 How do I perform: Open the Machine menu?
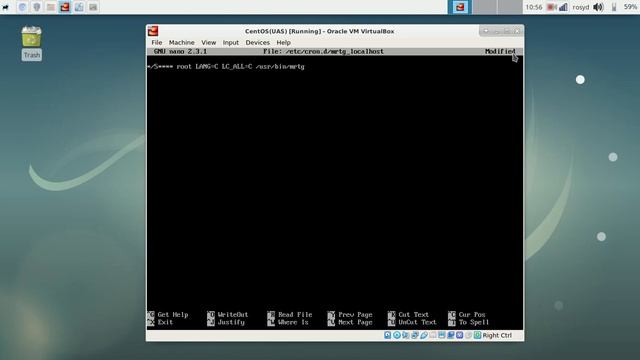(x=182, y=42)
